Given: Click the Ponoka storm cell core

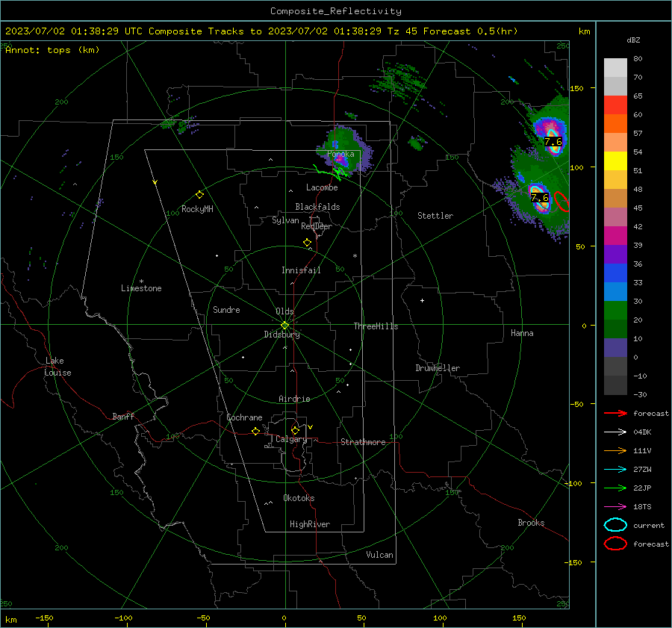Looking at the screenshot, I should tap(340, 161).
